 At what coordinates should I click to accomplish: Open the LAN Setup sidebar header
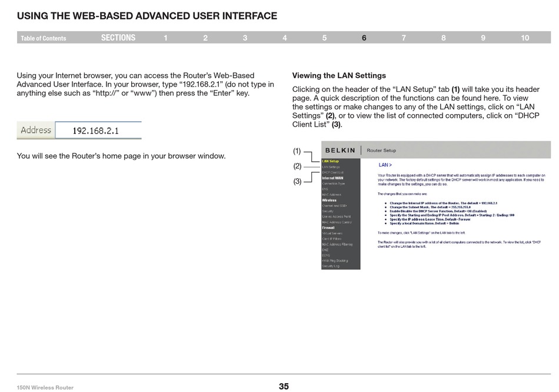tap(331, 161)
